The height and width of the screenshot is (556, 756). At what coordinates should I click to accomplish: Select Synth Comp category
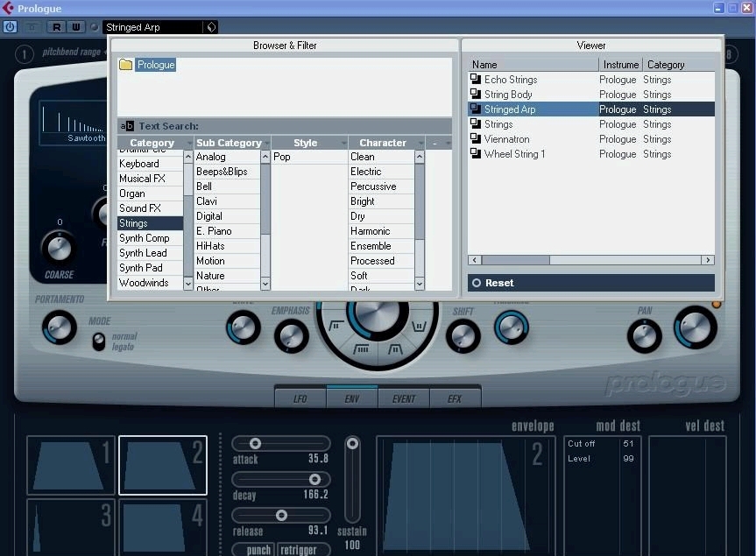coord(150,238)
